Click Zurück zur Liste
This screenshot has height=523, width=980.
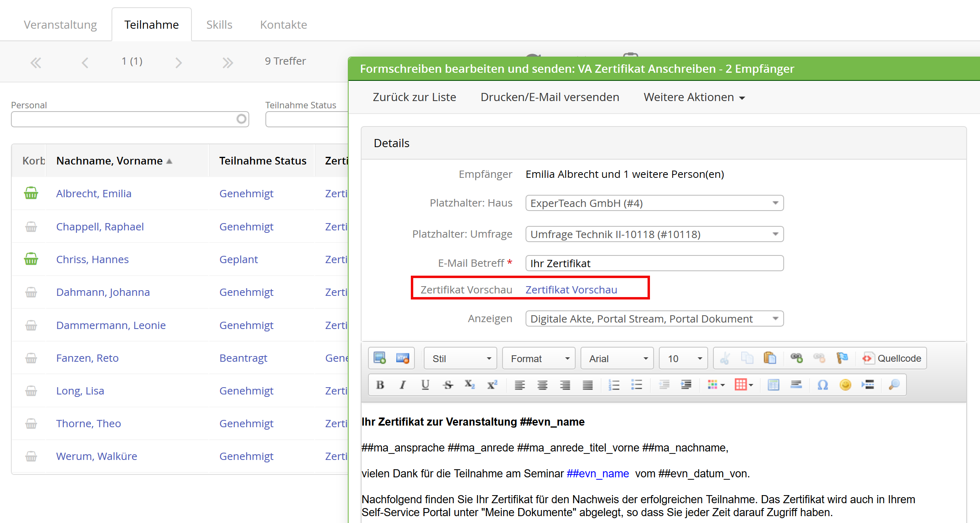pyautogui.click(x=414, y=97)
